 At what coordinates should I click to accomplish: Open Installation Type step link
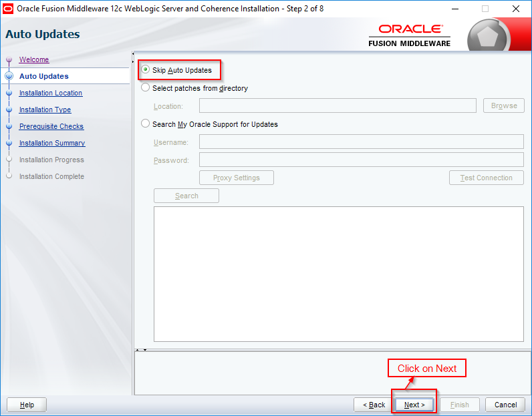point(45,110)
